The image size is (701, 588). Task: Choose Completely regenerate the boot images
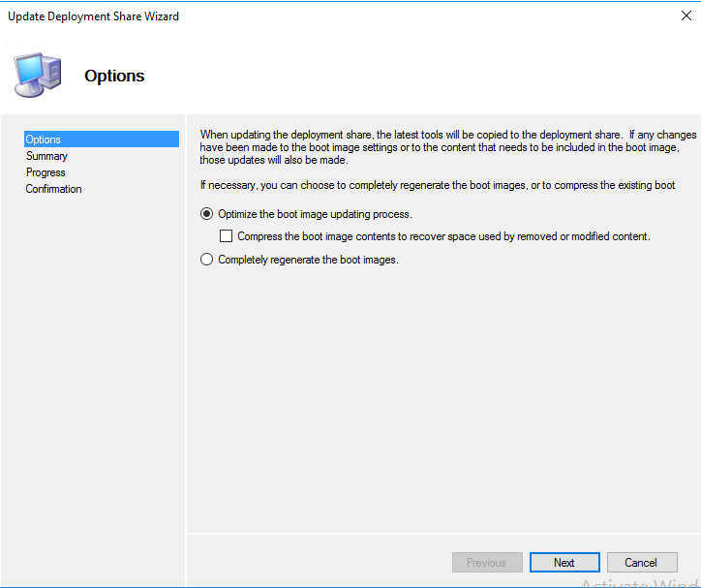coord(206,260)
